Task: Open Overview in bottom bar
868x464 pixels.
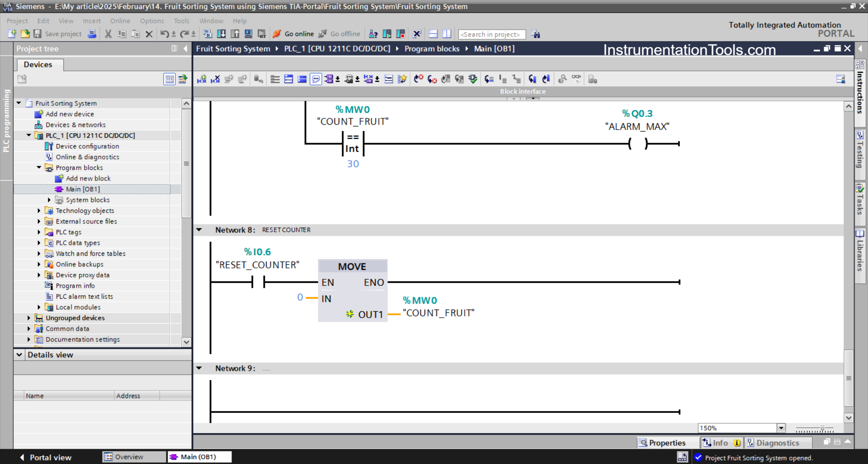Action: pos(134,457)
